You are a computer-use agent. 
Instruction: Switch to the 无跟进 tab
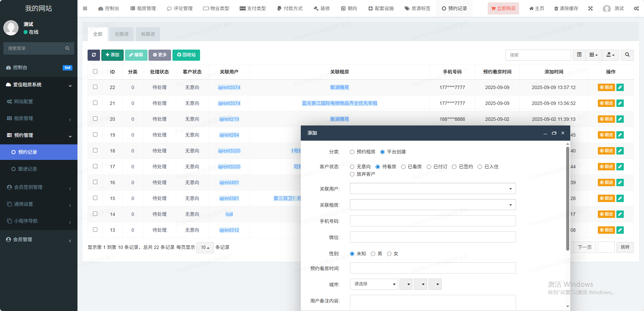click(x=122, y=34)
